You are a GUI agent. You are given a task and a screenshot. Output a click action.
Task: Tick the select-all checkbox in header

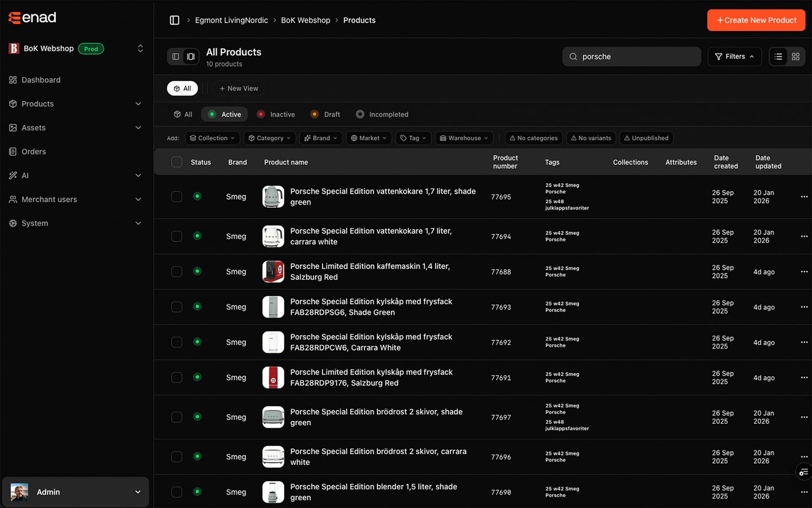pyautogui.click(x=176, y=162)
